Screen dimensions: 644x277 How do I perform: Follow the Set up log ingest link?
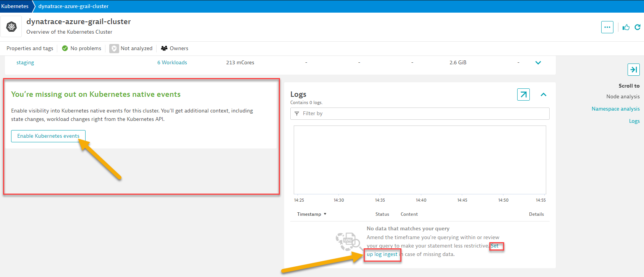[x=382, y=254]
